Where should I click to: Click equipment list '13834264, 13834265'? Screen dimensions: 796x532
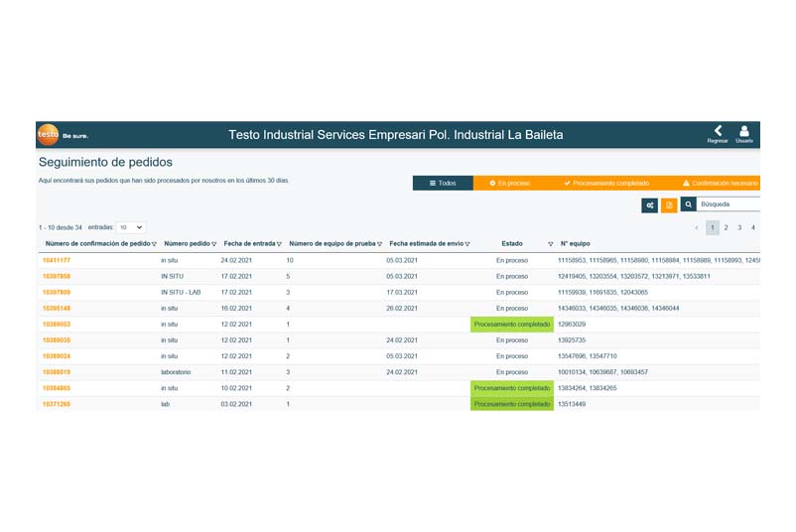point(588,388)
